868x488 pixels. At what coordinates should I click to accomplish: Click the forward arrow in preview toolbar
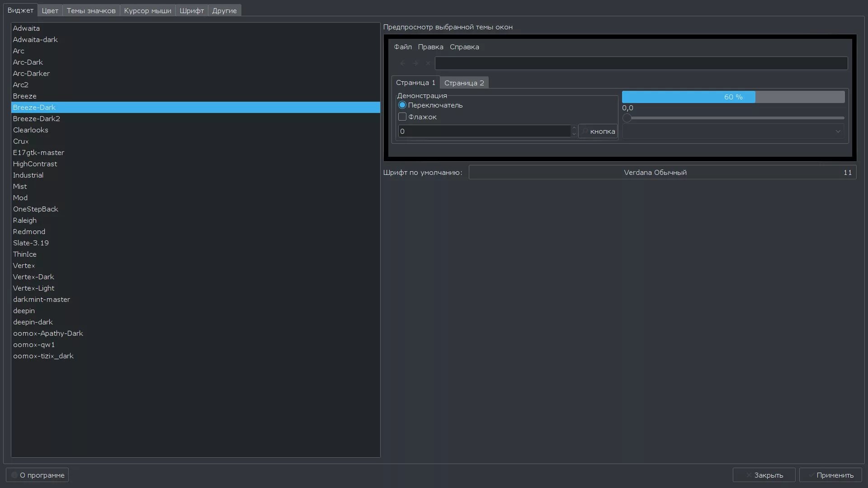tap(415, 63)
